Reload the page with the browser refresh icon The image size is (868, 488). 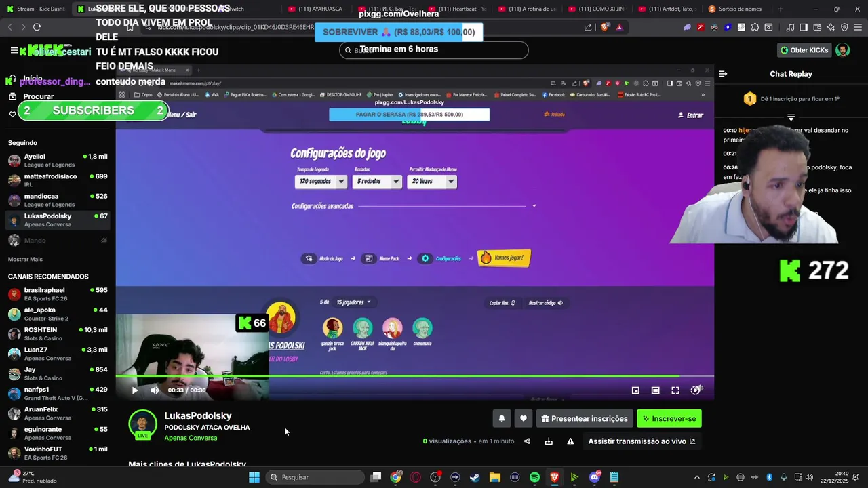click(37, 27)
